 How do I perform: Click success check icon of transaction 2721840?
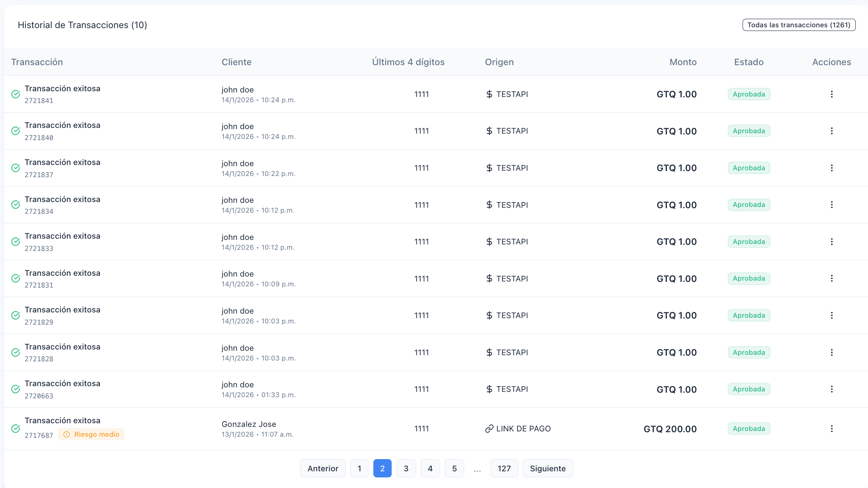point(15,131)
